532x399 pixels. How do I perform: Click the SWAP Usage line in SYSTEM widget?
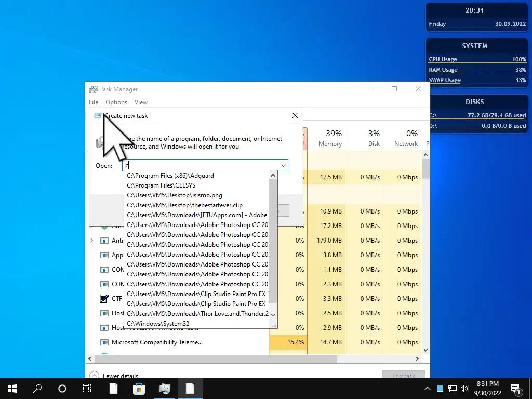(x=477, y=81)
